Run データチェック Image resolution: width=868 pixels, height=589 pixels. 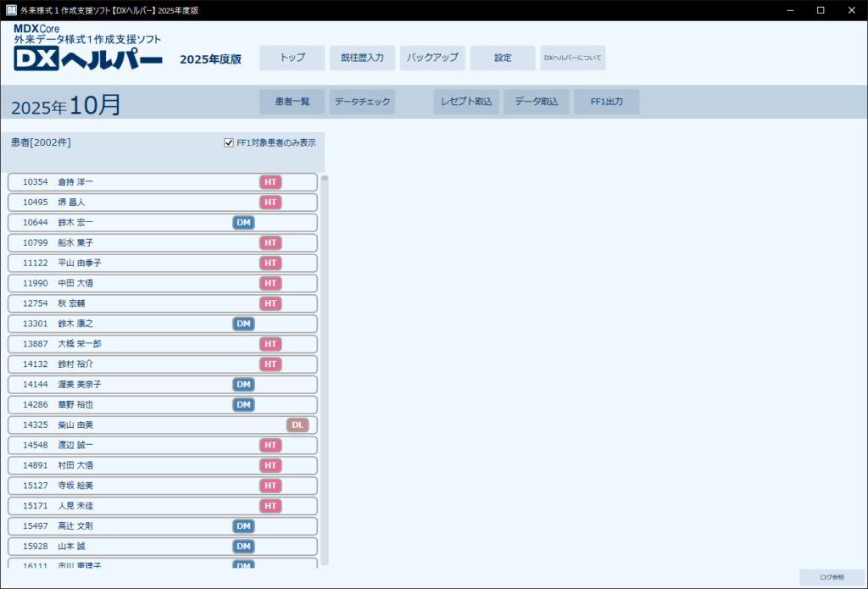pyautogui.click(x=362, y=102)
